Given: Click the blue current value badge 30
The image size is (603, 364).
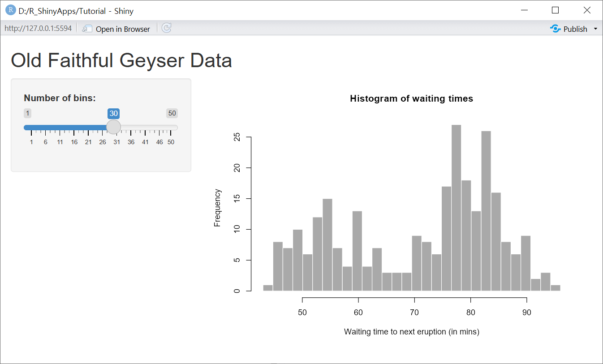Looking at the screenshot, I should click(113, 113).
